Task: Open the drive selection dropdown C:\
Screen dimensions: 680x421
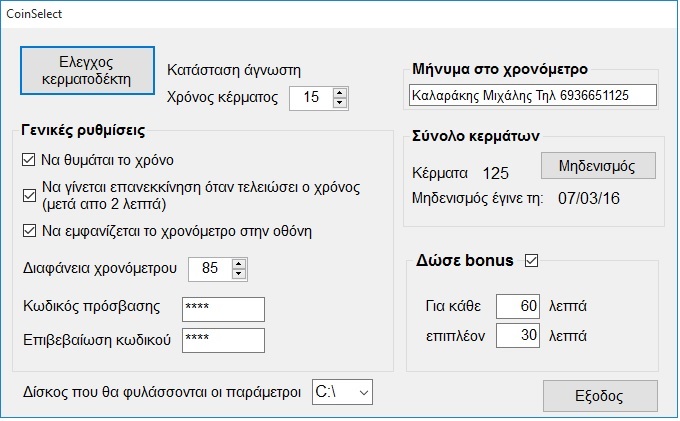Action: pos(342,392)
